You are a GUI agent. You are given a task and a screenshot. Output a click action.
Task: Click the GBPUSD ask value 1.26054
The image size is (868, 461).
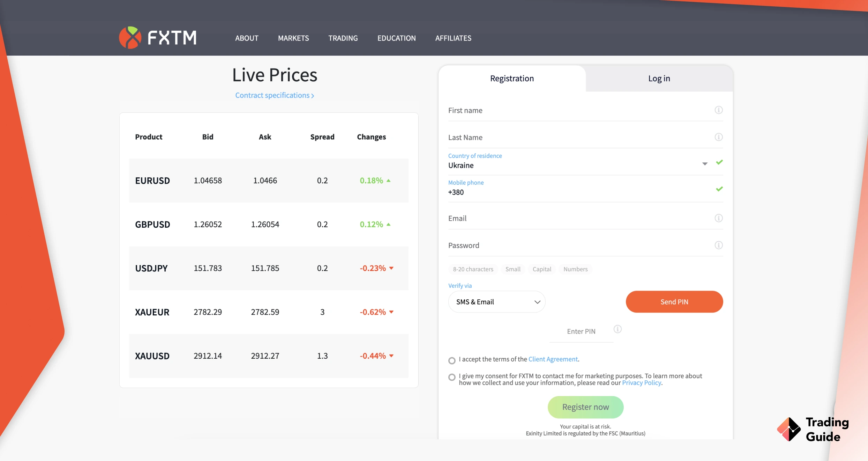pyautogui.click(x=265, y=224)
